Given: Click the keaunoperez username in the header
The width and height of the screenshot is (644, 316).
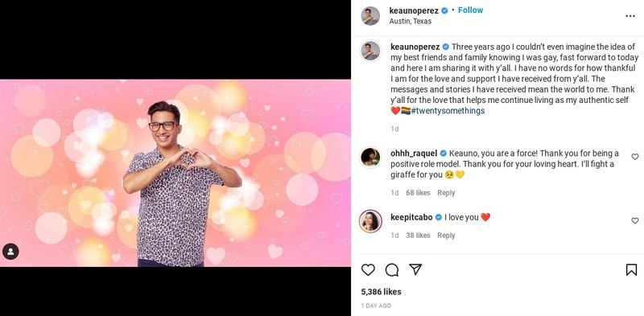Looking at the screenshot, I should [414, 10].
